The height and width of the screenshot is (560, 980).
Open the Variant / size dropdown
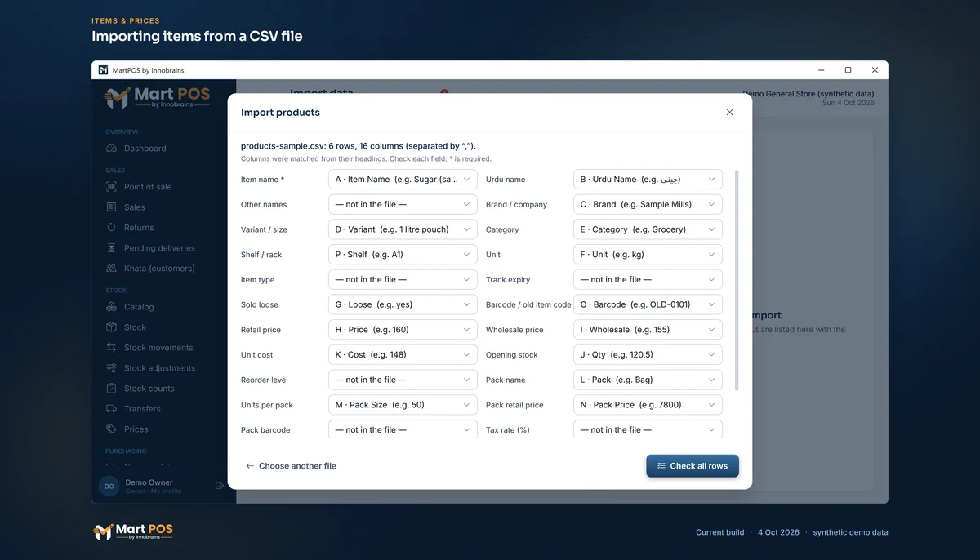[x=403, y=229]
